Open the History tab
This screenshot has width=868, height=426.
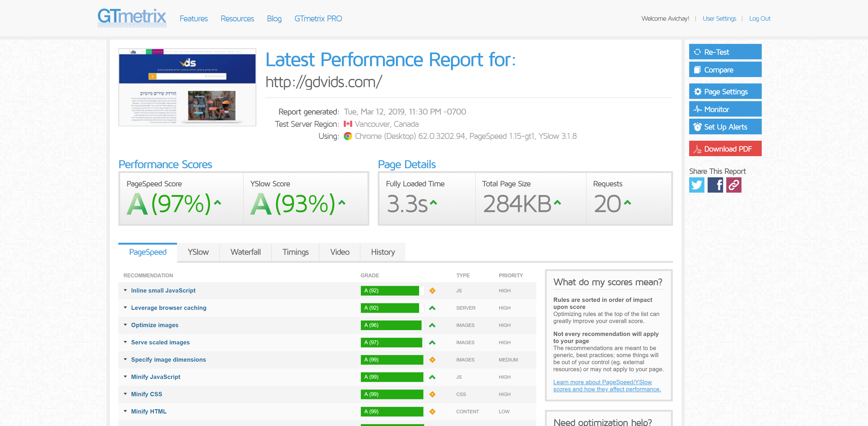click(x=383, y=252)
